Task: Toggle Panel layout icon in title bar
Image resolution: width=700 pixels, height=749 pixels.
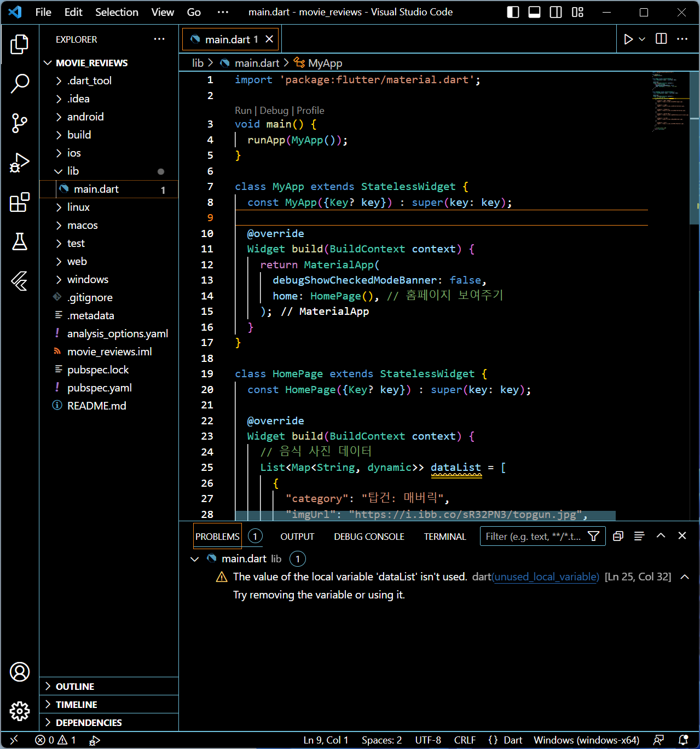Action: 535,12
